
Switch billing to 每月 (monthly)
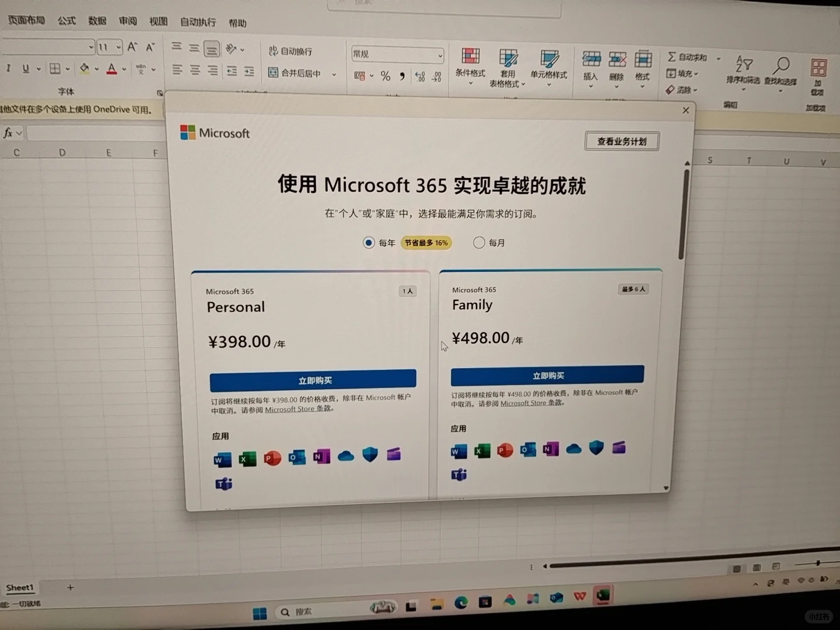(x=479, y=242)
